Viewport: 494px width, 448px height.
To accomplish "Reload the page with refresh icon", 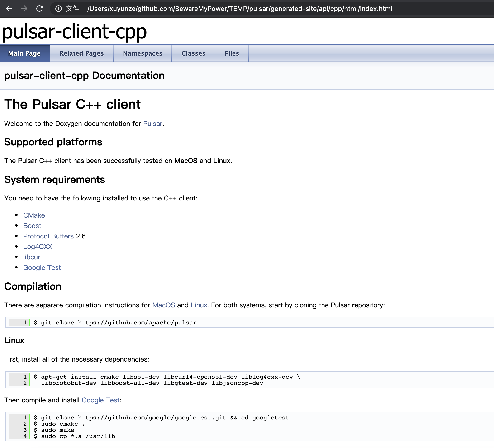I will coord(39,9).
